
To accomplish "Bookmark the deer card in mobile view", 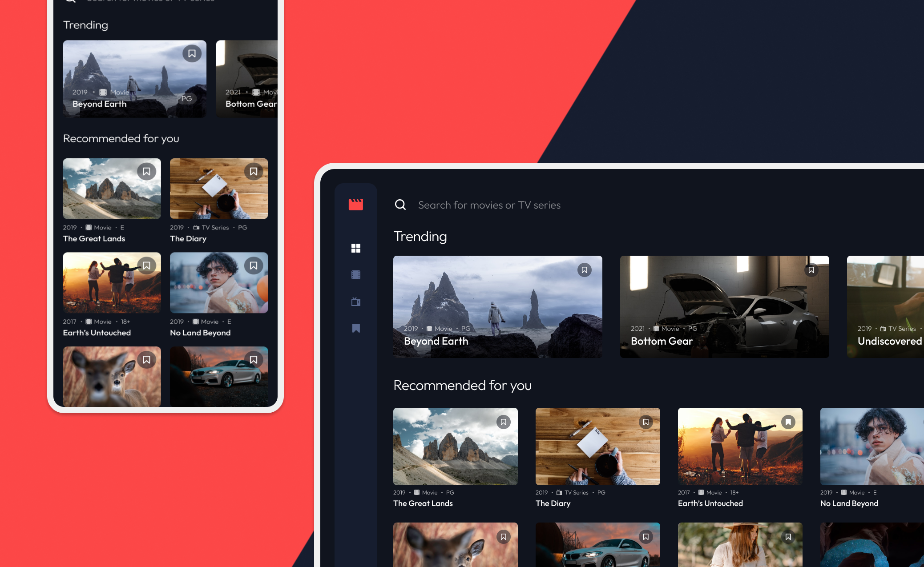I will tap(146, 360).
